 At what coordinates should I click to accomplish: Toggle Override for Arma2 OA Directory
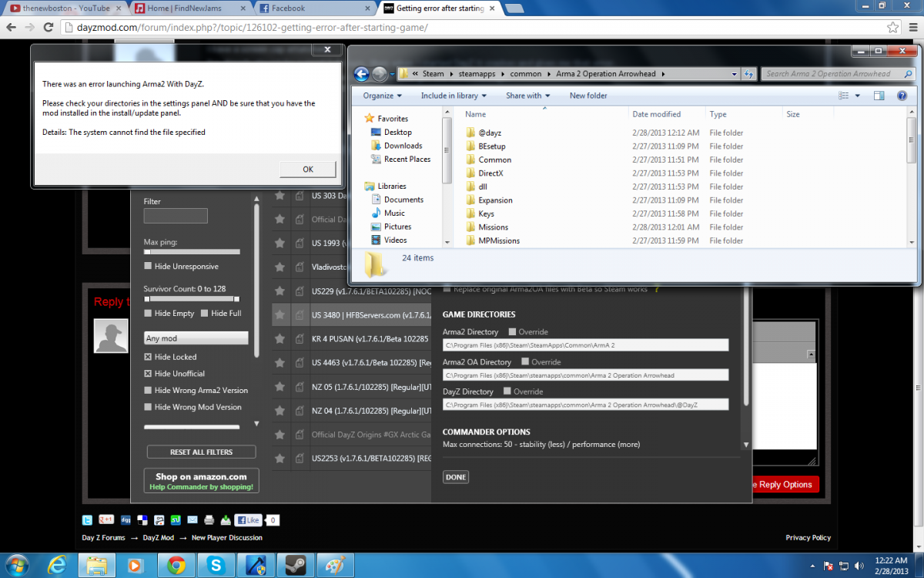(x=526, y=362)
